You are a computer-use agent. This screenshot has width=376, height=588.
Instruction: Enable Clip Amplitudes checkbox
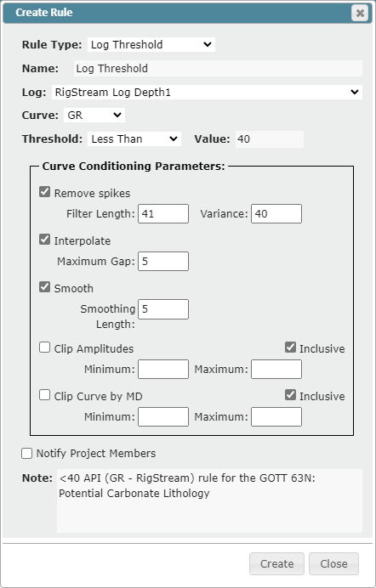click(x=44, y=348)
